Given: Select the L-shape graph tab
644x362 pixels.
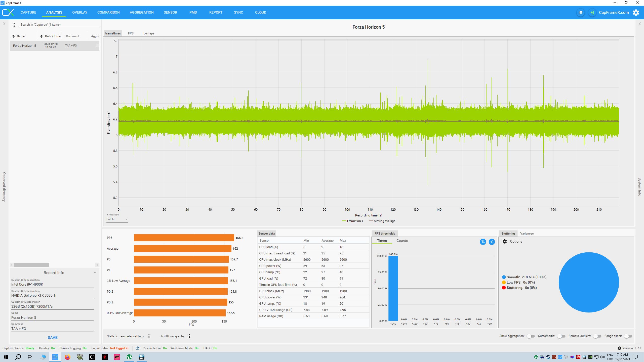Looking at the screenshot, I should pos(149,33).
